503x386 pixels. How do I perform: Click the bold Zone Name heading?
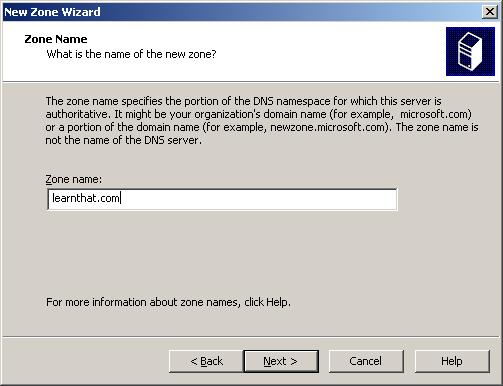coord(56,39)
